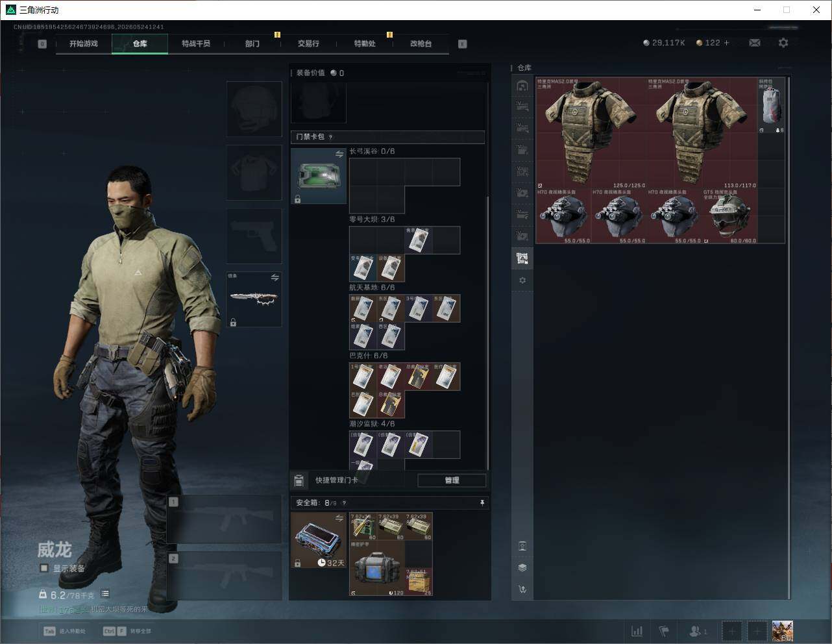Open the friends team icon in bottom bar

coord(698,631)
